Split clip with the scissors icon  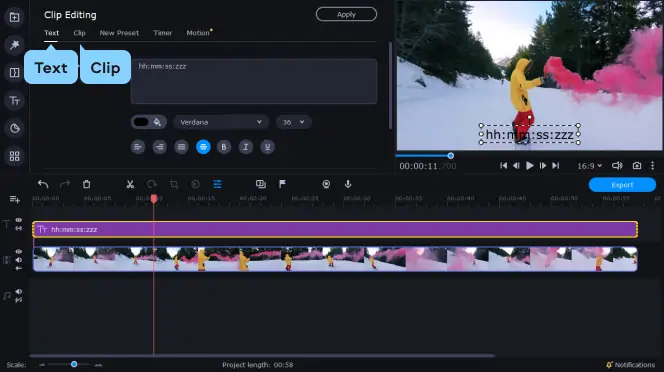pyautogui.click(x=130, y=184)
